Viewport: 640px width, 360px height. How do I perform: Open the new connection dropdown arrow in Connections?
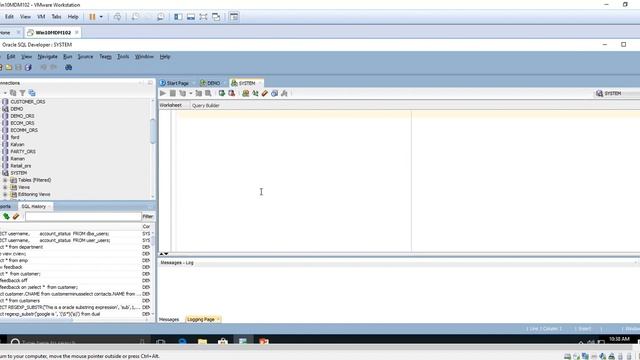pos(5,93)
